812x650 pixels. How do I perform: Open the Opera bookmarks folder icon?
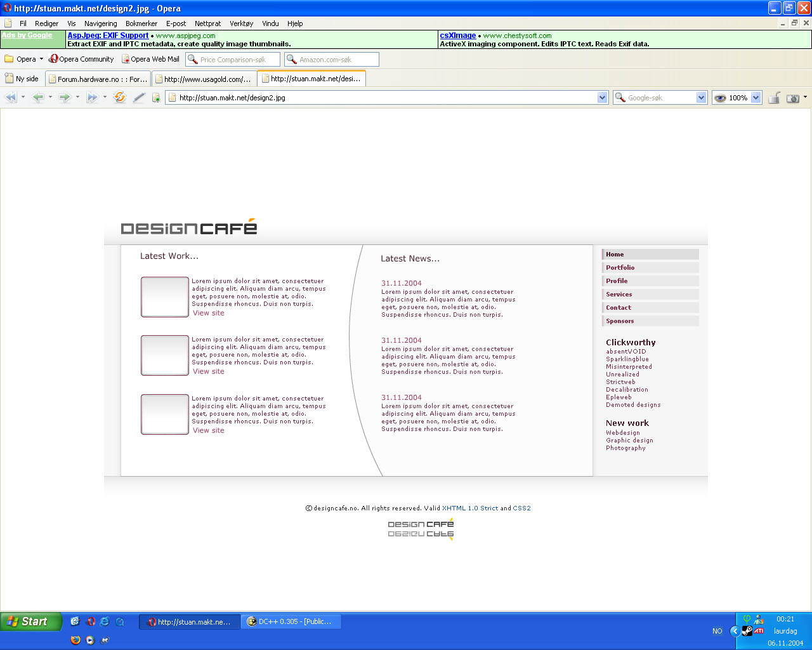click(10, 59)
